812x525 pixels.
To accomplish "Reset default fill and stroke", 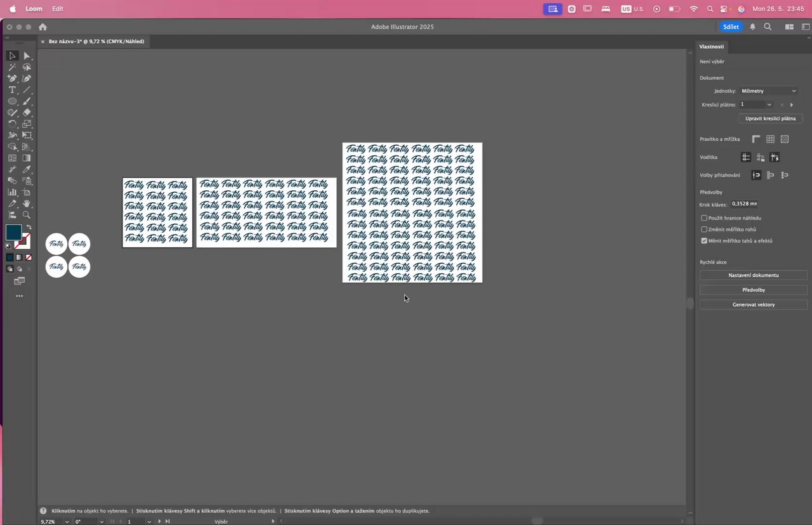I will point(8,246).
